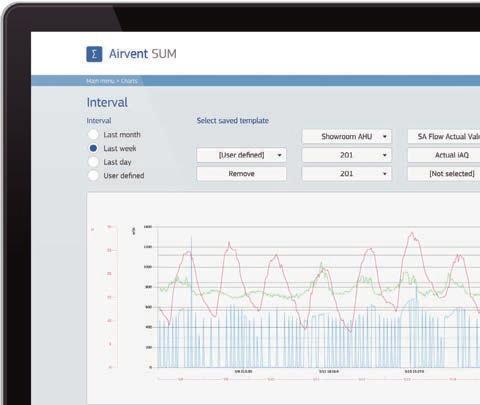480x405 pixels.
Task: Click the Select saved template label
Action: (x=233, y=121)
